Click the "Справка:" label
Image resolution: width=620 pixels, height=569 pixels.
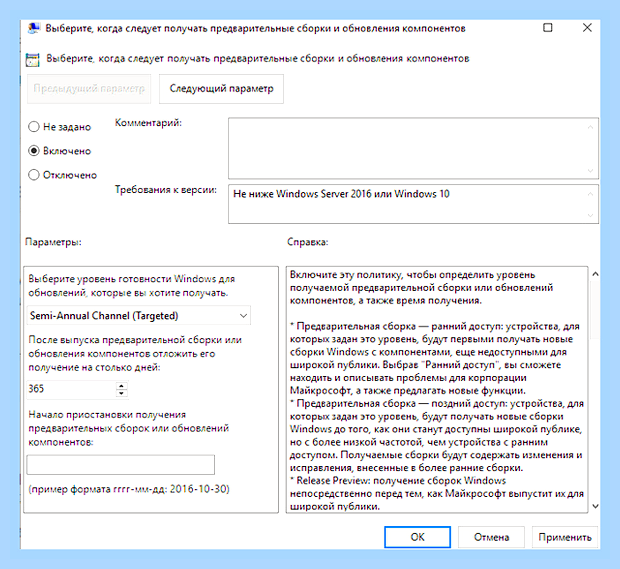pos(308,242)
